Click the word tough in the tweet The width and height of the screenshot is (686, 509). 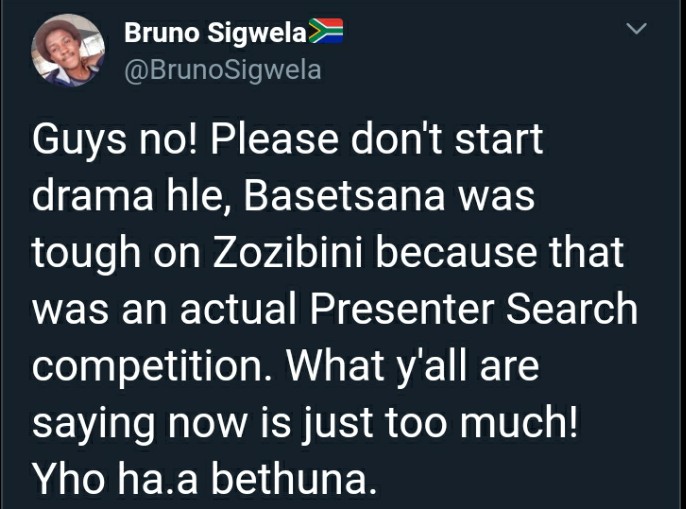(x=86, y=254)
